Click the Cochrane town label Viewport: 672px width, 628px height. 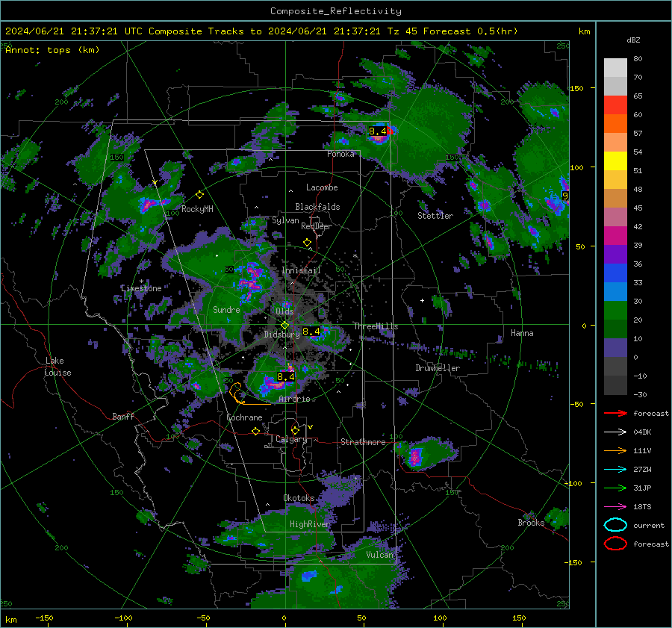point(244,417)
